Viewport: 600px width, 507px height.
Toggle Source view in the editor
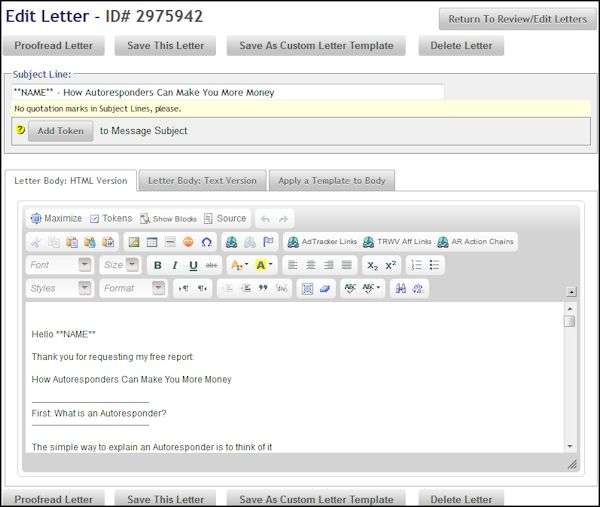[x=224, y=218]
